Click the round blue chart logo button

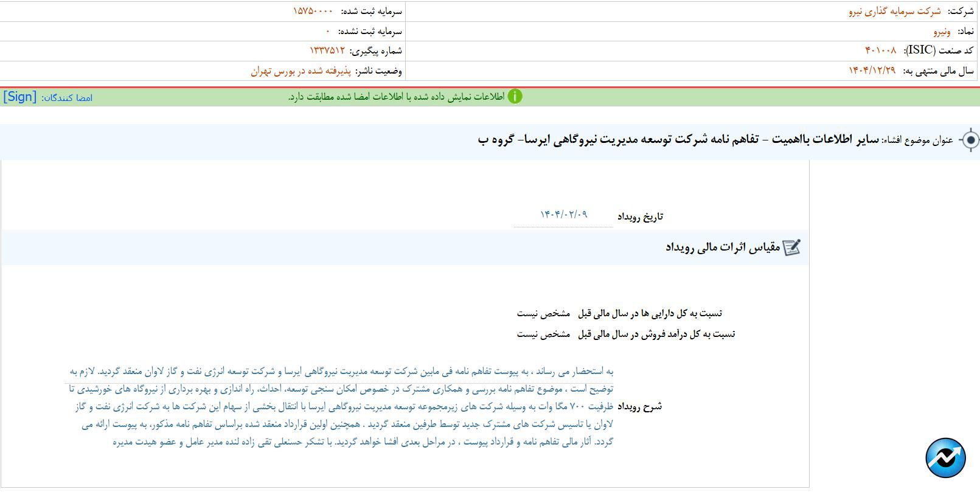click(x=945, y=458)
